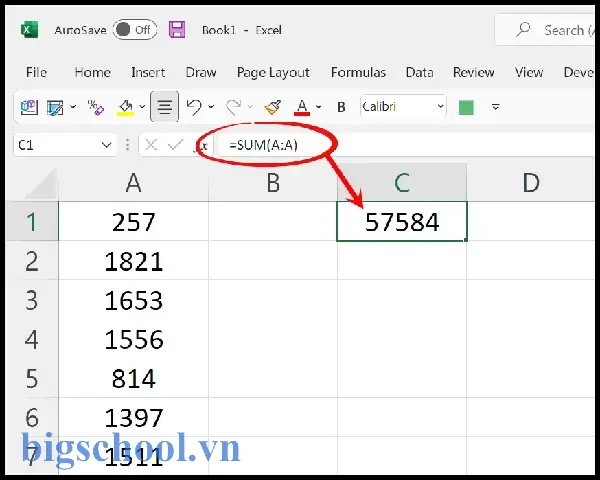Screen dimensions: 600x480
Task: Open the View tab
Action: pyautogui.click(x=529, y=72)
